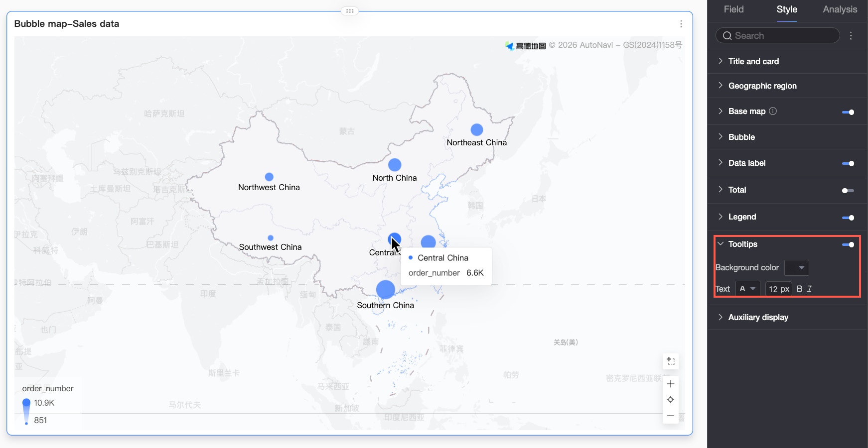Expand the Base map section

(721, 111)
